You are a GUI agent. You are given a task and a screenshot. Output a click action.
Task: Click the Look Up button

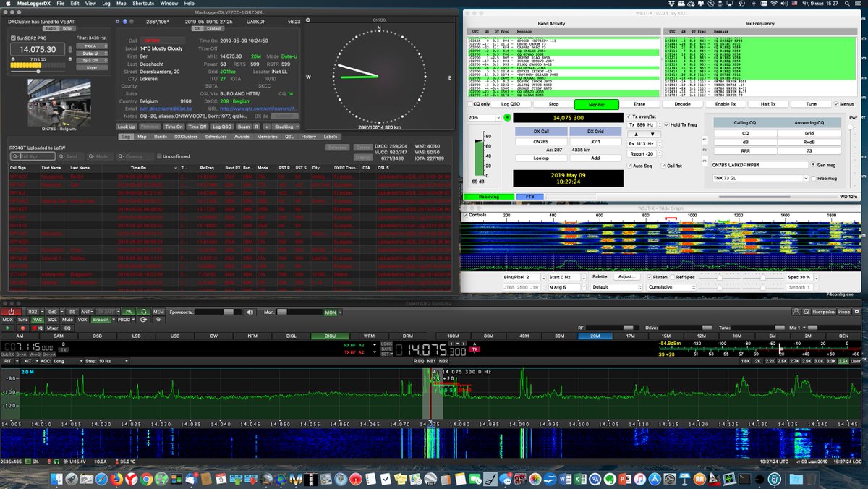coord(127,127)
